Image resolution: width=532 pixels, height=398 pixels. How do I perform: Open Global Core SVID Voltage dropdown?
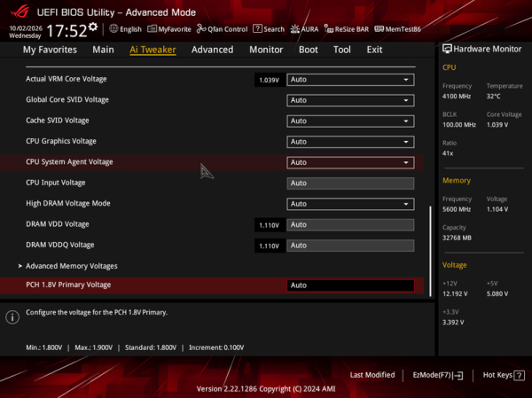pyautogui.click(x=350, y=100)
